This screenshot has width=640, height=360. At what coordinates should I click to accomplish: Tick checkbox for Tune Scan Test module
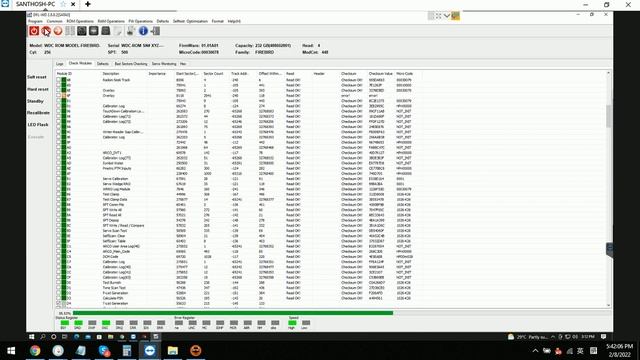(x=58, y=288)
